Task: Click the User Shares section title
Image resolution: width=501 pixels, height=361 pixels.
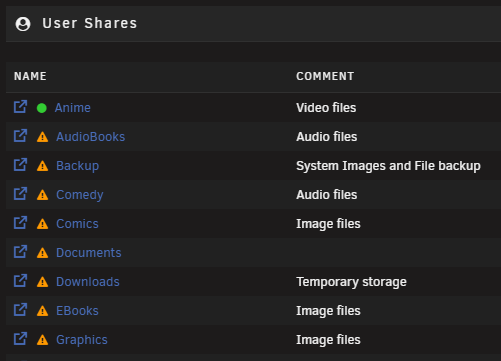Action: click(90, 23)
